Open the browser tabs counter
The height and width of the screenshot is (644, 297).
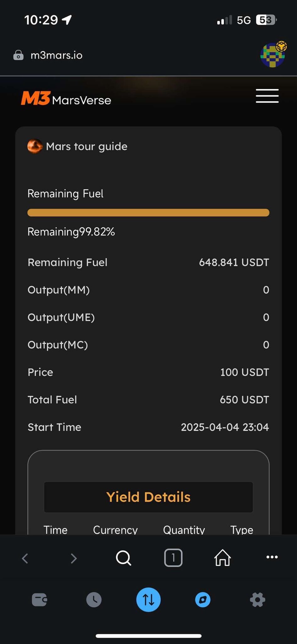(x=173, y=558)
